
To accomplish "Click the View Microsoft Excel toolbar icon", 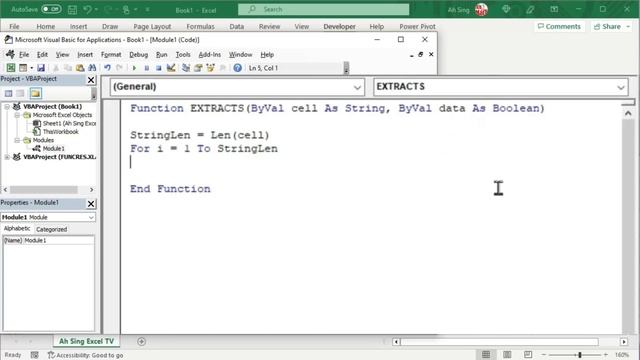I will coord(11,68).
